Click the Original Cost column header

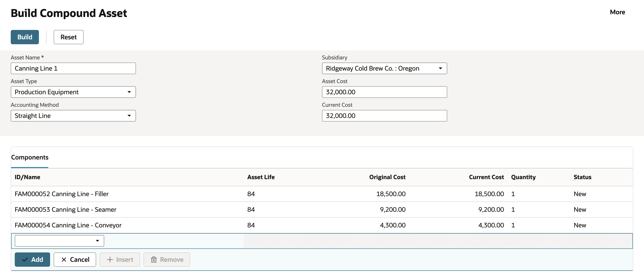click(387, 177)
